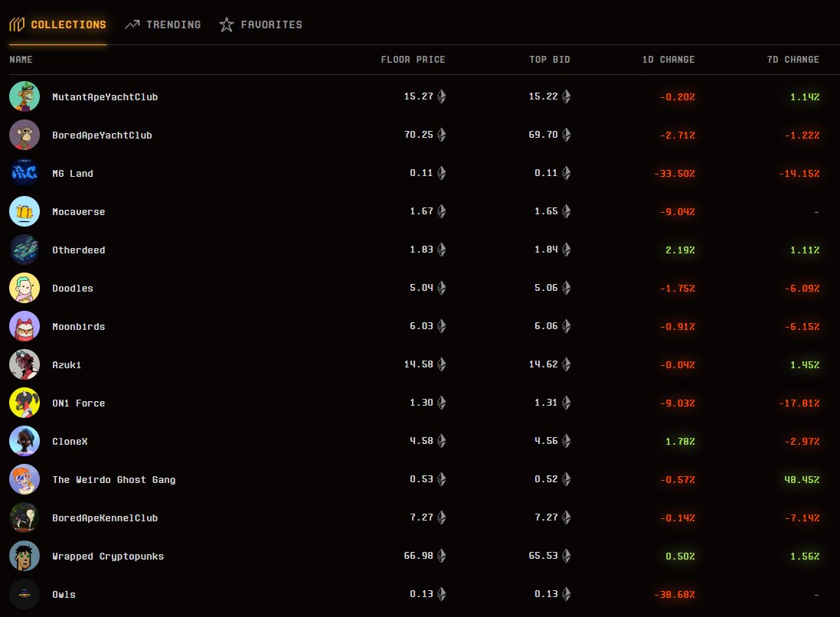
Task: Open the BoredApeKennelClub collection name
Action: coord(105,518)
